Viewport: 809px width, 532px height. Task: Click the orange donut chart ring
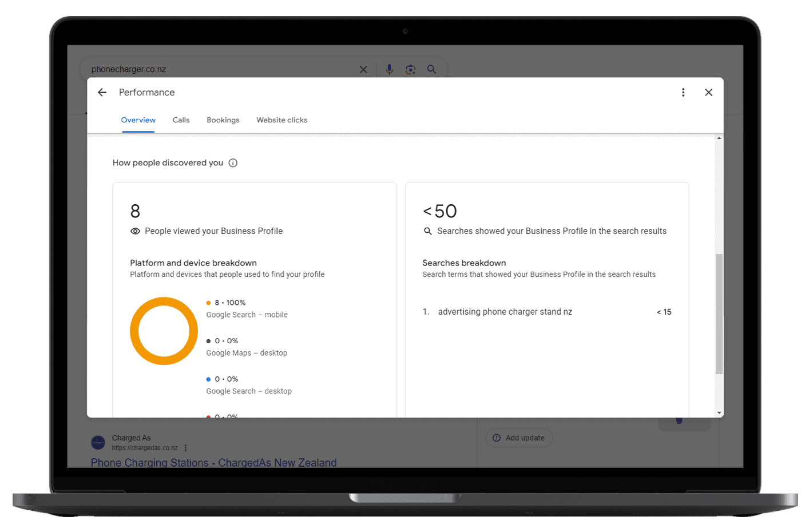[164, 301]
